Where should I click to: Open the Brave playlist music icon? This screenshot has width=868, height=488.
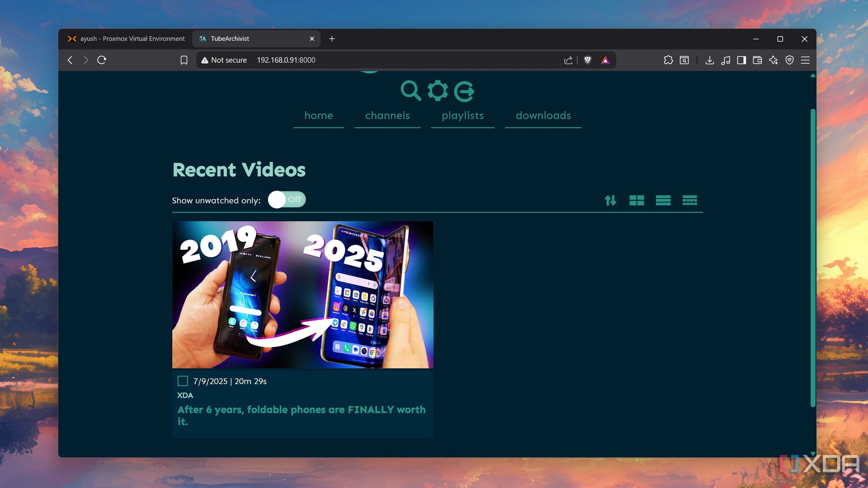pos(725,60)
